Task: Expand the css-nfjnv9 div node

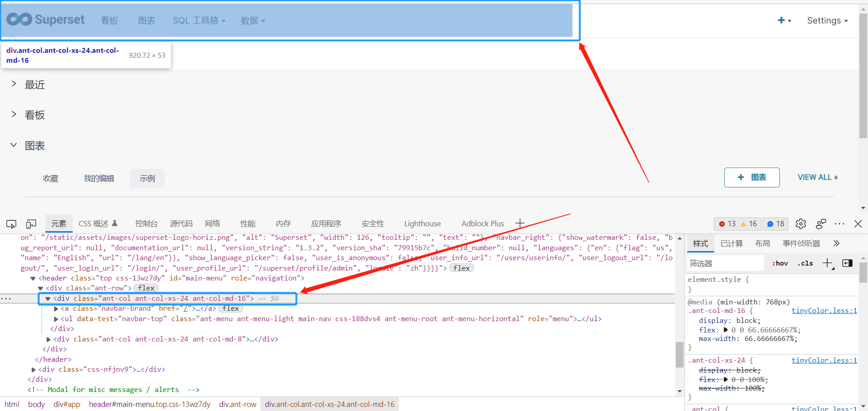Action: [x=33, y=369]
